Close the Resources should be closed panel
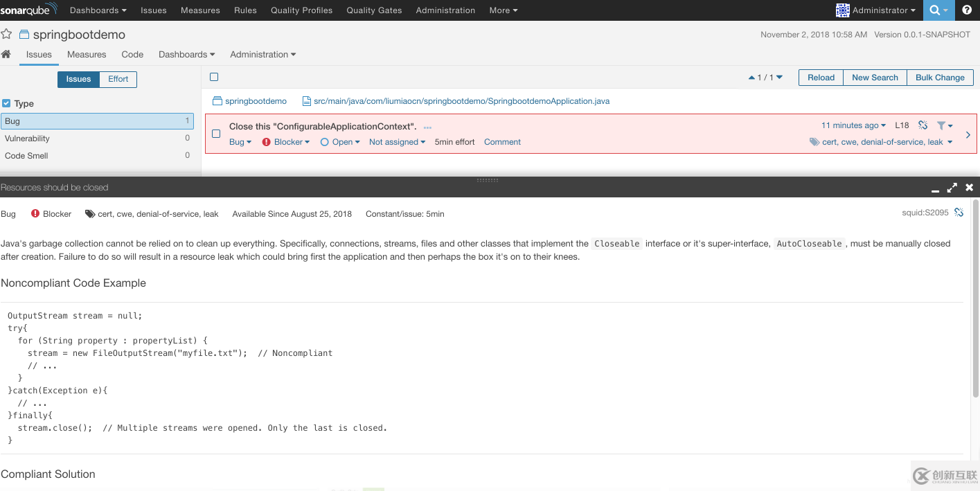Viewport: 980px width, 491px height. [x=970, y=187]
